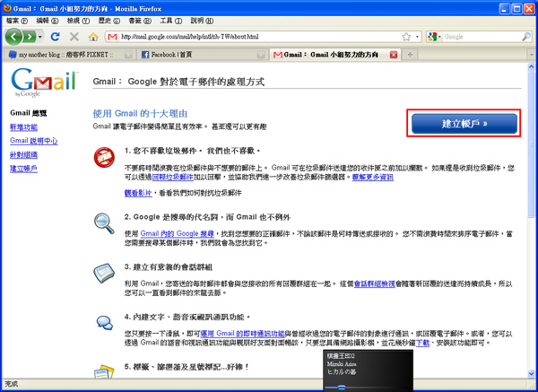Follow the 會話群組檢視 link

coord(374,283)
